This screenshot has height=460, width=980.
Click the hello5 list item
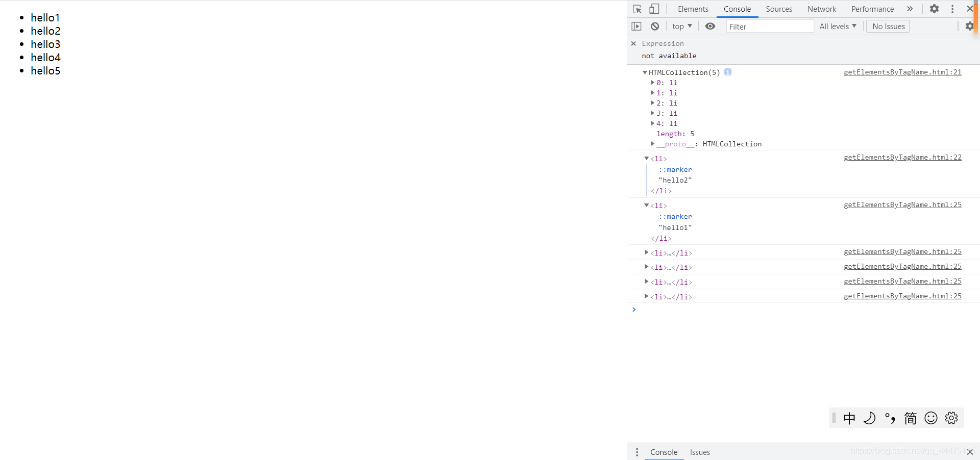coord(45,70)
